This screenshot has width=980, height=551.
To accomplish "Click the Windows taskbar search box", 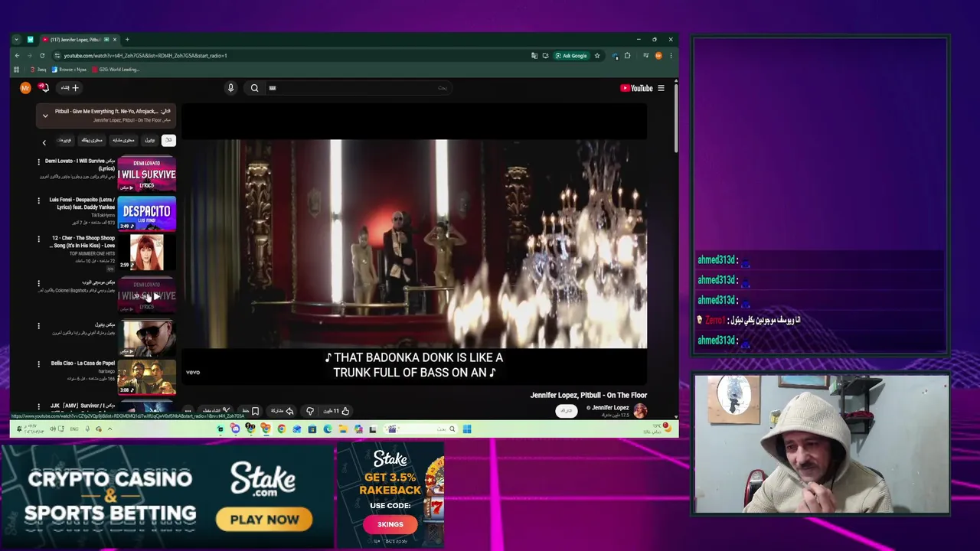I will point(420,429).
